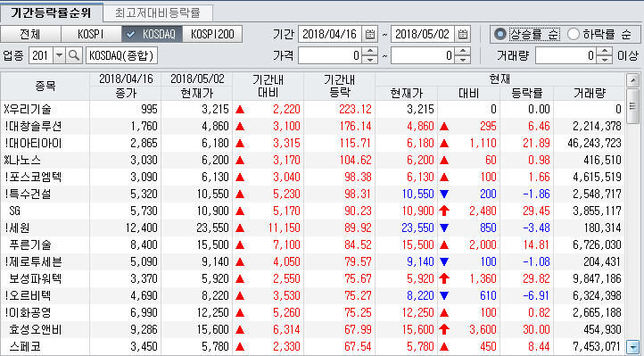The height and width of the screenshot is (356, 644).
Task: Click the 거래량 column header
Action: (589, 94)
